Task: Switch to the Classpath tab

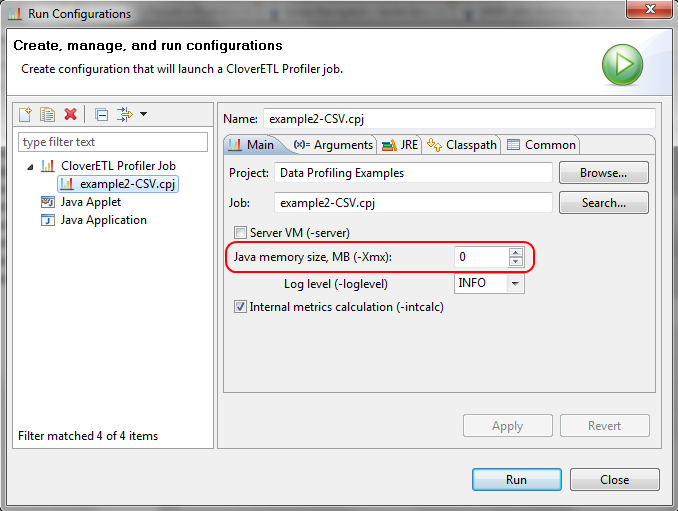Action: click(x=462, y=145)
